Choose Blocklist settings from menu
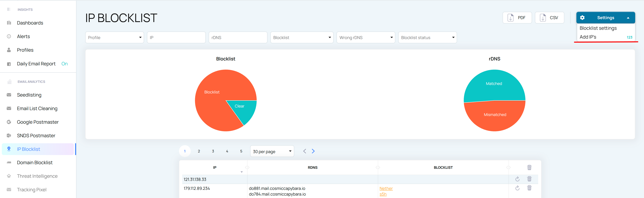 598,28
